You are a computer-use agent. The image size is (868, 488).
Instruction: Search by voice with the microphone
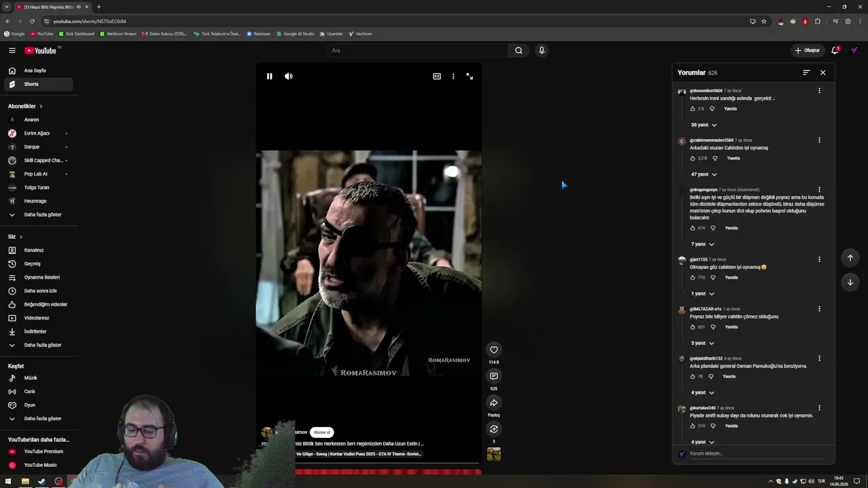pyautogui.click(x=541, y=50)
